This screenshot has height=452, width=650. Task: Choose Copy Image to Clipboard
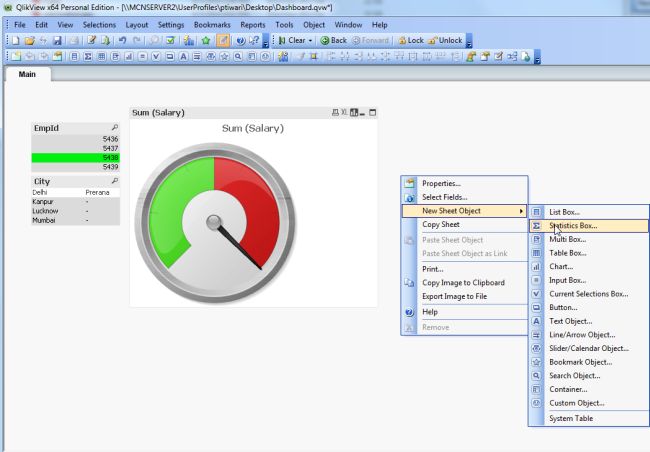pos(464,282)
